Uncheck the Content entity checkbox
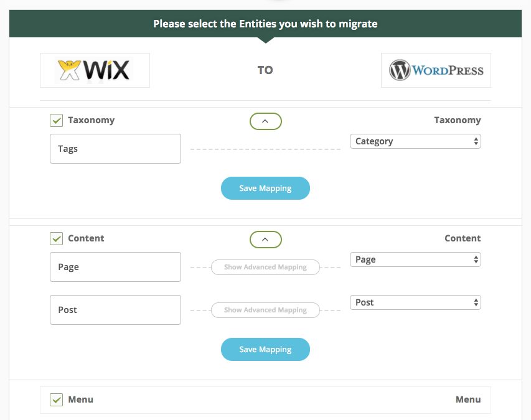 (56, 238)
